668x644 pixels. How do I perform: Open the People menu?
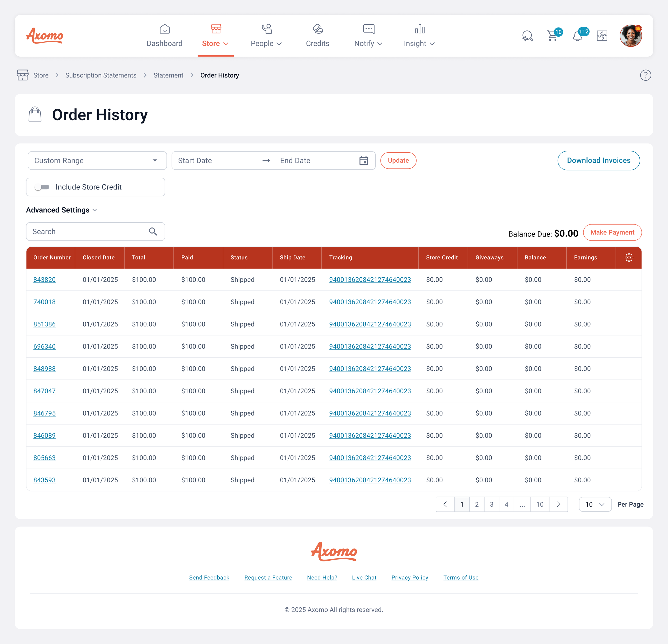266,36
